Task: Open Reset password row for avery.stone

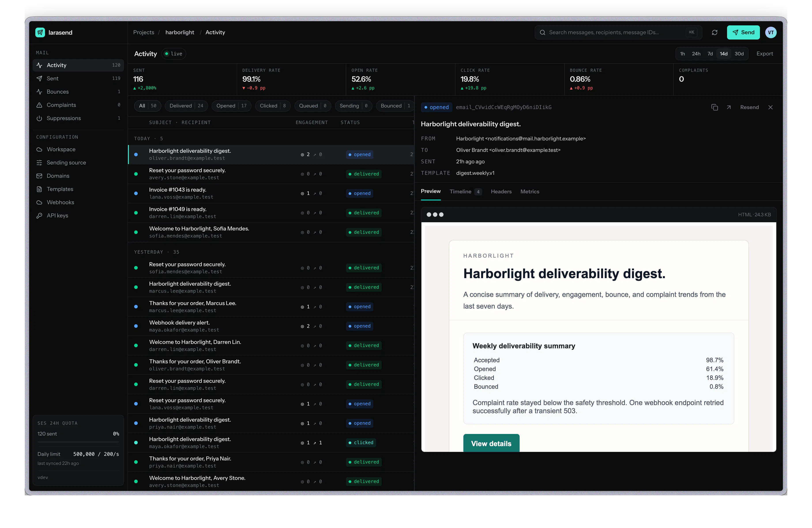Action: click(271, 174)
